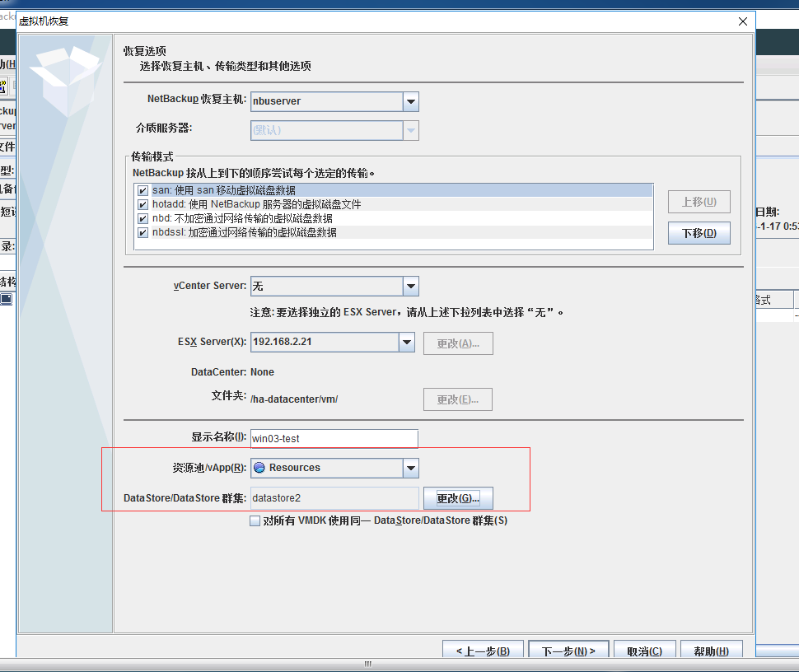
Task: Close the 虚拟机恢复 dialog
Action: (743, 21)
